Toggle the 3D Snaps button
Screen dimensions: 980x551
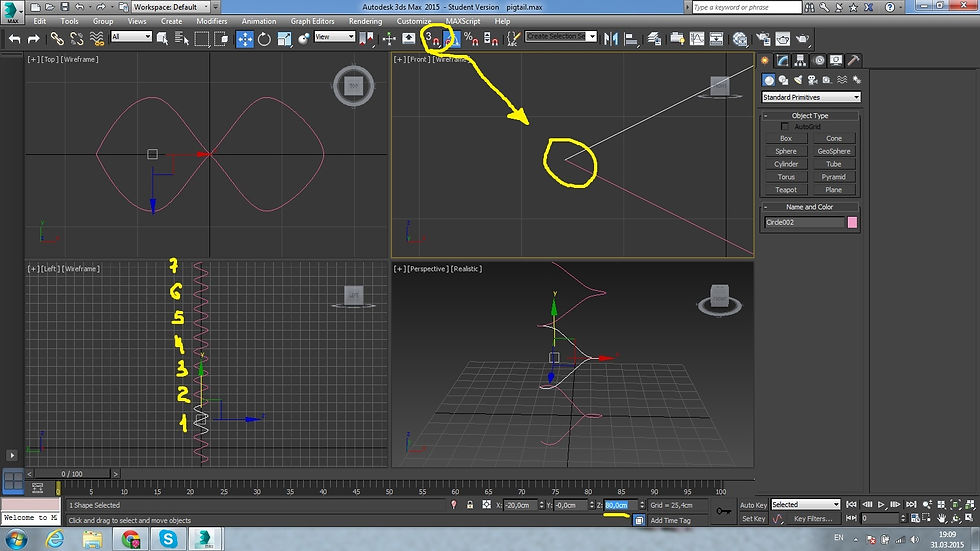(432, 39)
